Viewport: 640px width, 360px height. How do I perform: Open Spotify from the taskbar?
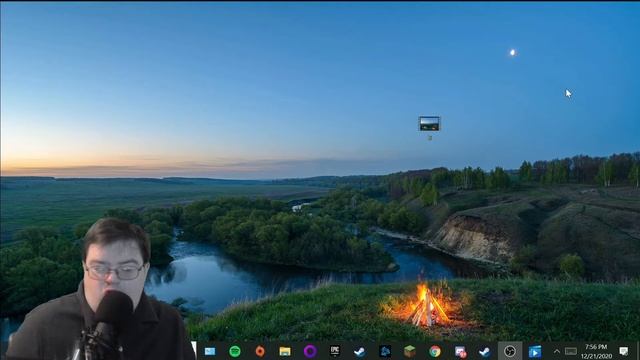(x=235, y=351)
